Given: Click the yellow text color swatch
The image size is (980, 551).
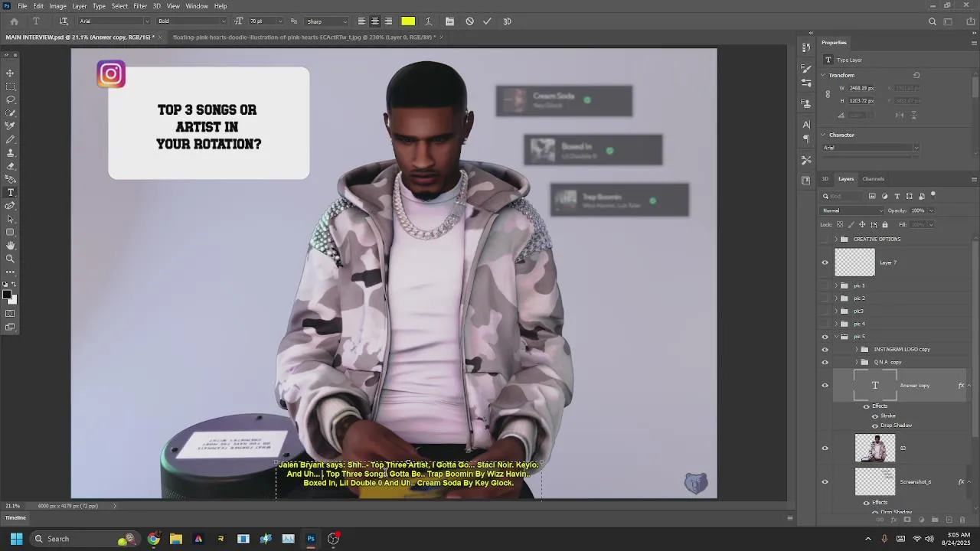Looking at the screenshot, I should (408, 21).
